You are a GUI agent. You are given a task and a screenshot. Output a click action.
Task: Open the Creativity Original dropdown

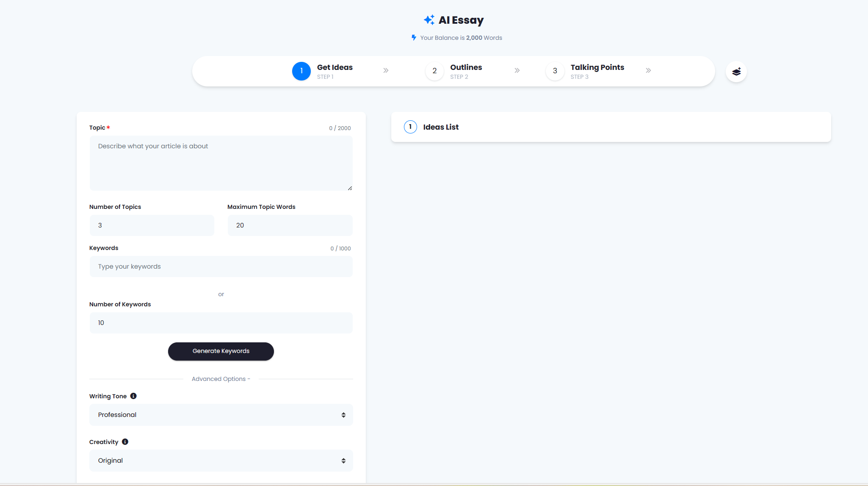click(x=221, y=461)
